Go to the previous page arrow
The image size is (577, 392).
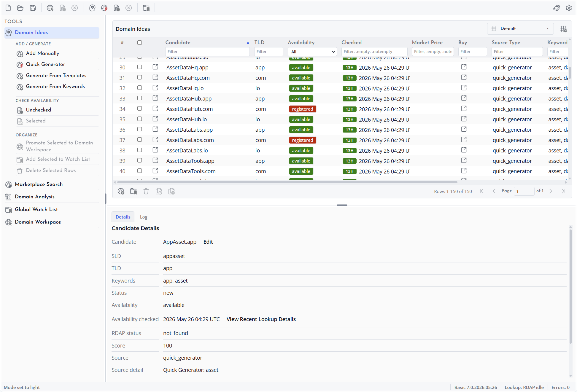[x=494, y=191]
